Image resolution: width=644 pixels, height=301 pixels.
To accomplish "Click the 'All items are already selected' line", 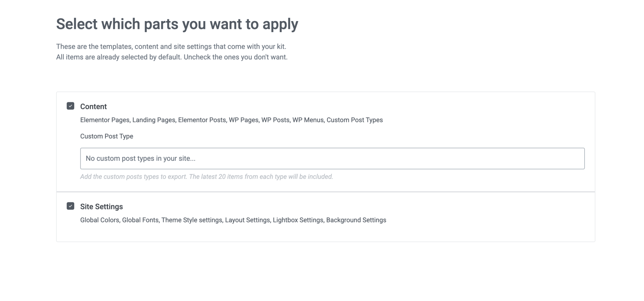I will pos(172,57).
